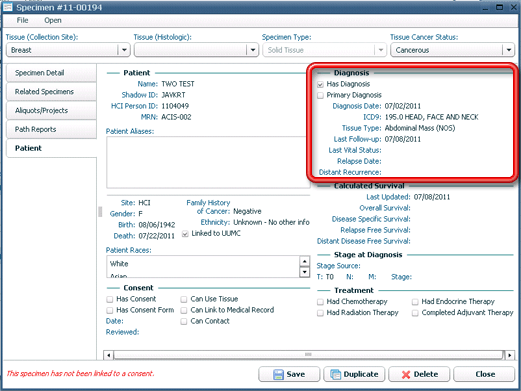Click the horizontal scrollbar right arrow
Viewport: 521px width, 391px height.
click(x=510, y=355)
